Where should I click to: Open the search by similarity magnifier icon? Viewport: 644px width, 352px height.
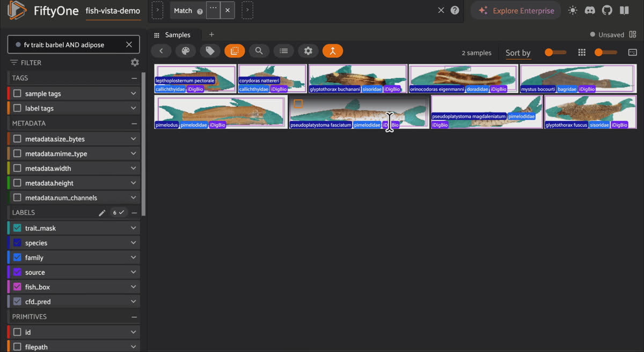coord(259,51)
